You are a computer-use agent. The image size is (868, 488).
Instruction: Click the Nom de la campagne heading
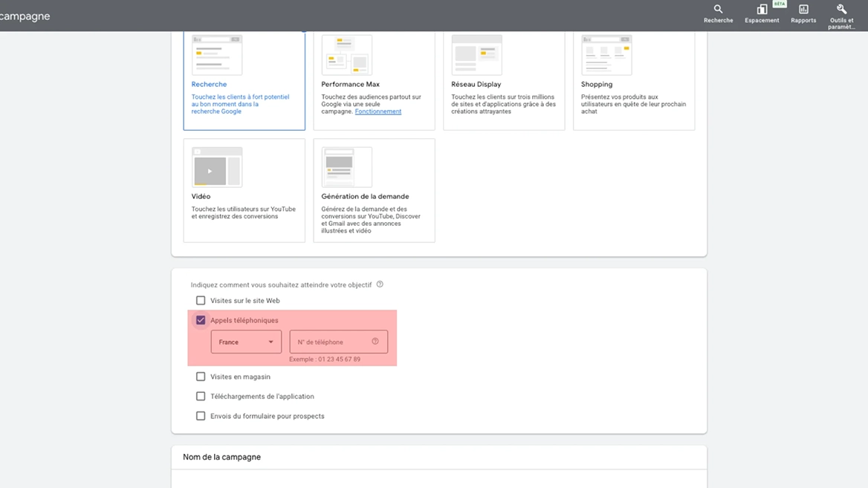(x=221, y=457)
